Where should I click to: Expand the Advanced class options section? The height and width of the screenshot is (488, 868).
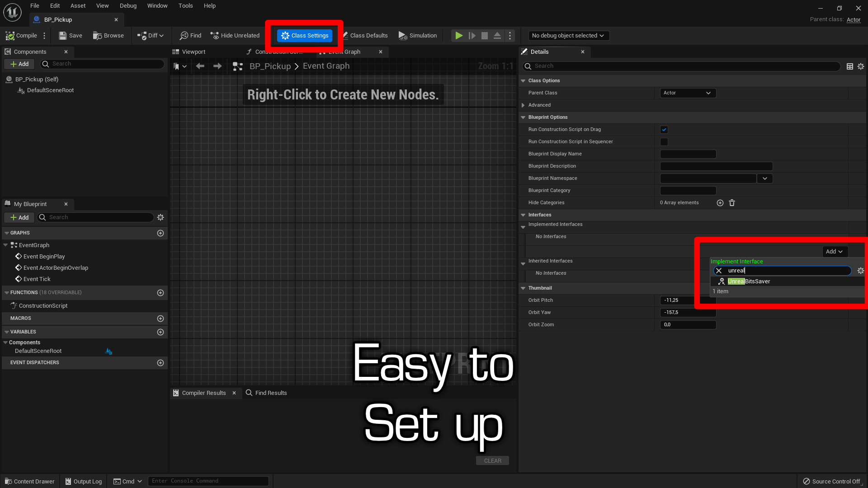pos(523,105)
